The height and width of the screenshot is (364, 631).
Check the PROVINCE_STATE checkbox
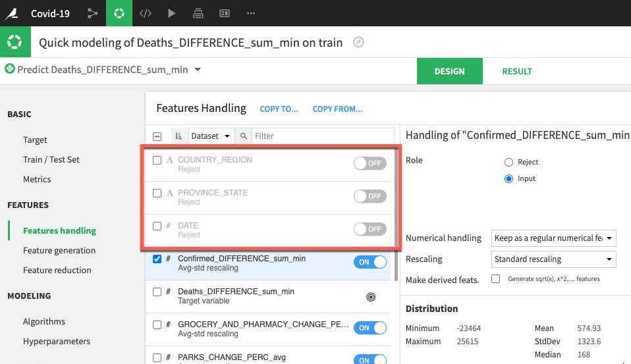pyautogui.click(x=157, y=193)
